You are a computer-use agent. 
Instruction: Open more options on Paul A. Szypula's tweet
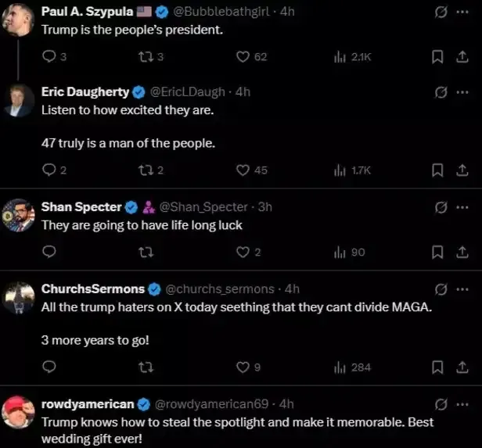click(462, 12)
